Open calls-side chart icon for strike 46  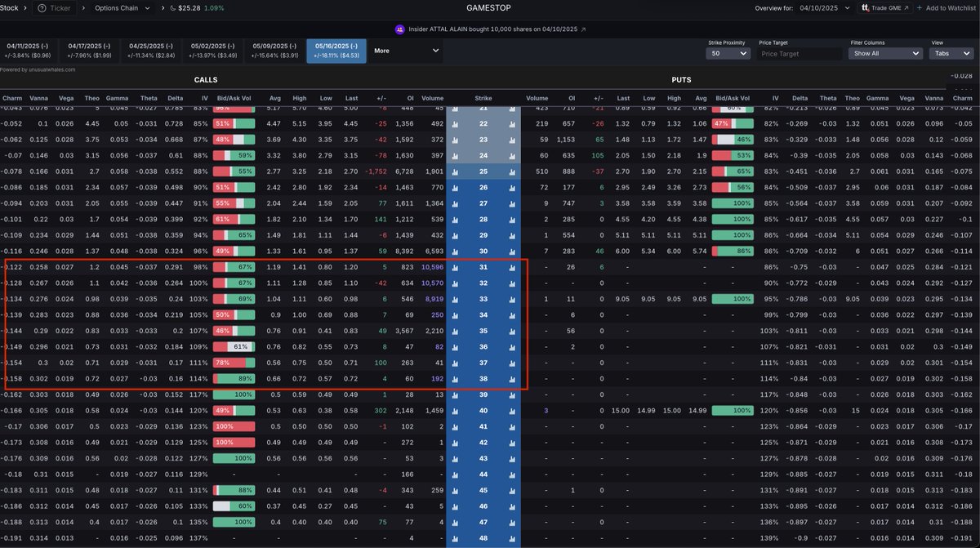click(x=455, y=506)
